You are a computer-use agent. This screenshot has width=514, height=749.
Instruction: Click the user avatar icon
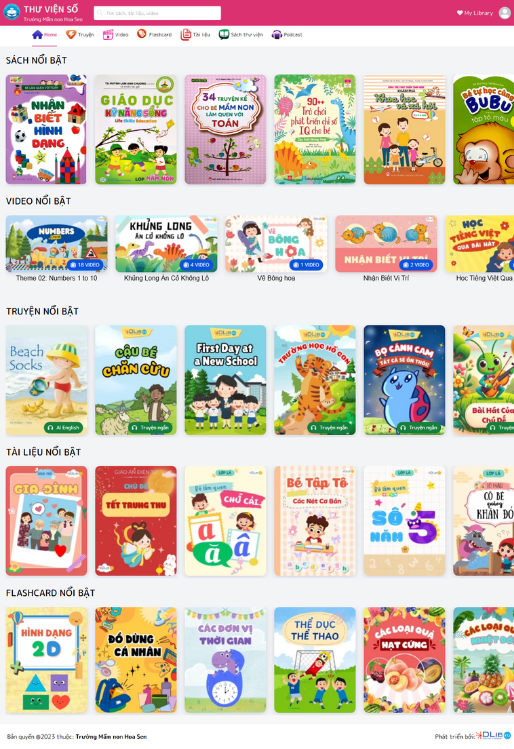pos(505,13)
